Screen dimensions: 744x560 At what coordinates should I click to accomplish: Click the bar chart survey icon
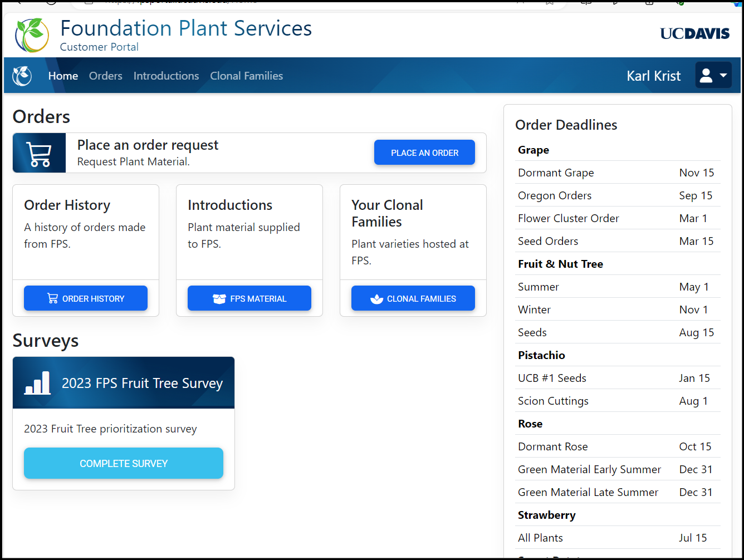[37, 383]
